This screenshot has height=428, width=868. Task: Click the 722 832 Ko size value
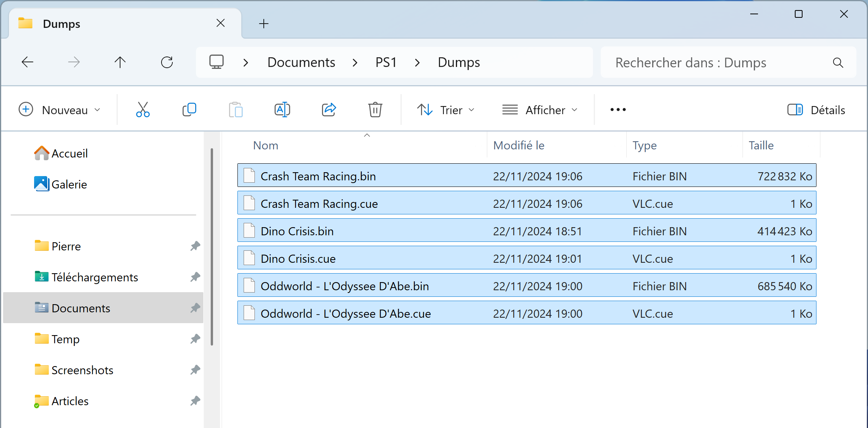(785, 176)
